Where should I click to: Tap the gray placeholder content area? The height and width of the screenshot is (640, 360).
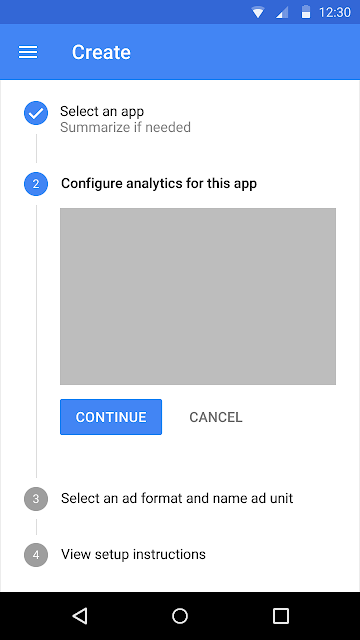pyautogui.click(x=198, y=296)
